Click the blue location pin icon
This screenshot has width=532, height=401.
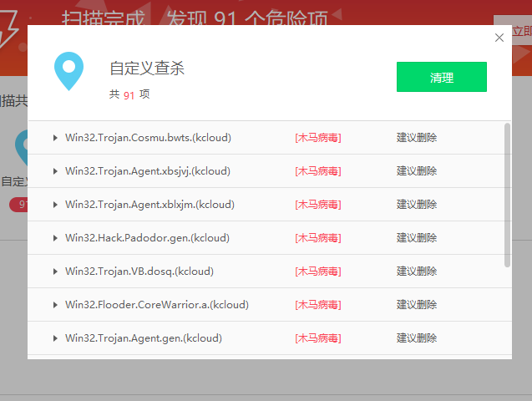[x=68, y=70]
